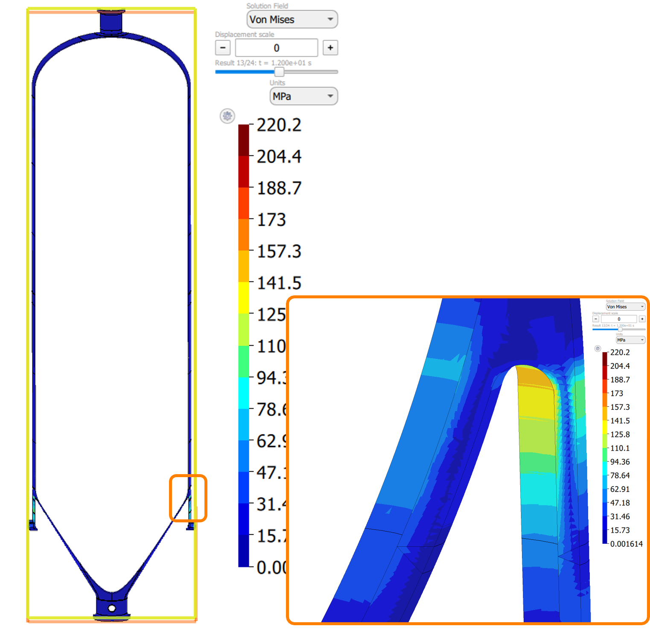Click the inset legend value 125.8
This screenshot has width=650, height=644.
(620, 434)
